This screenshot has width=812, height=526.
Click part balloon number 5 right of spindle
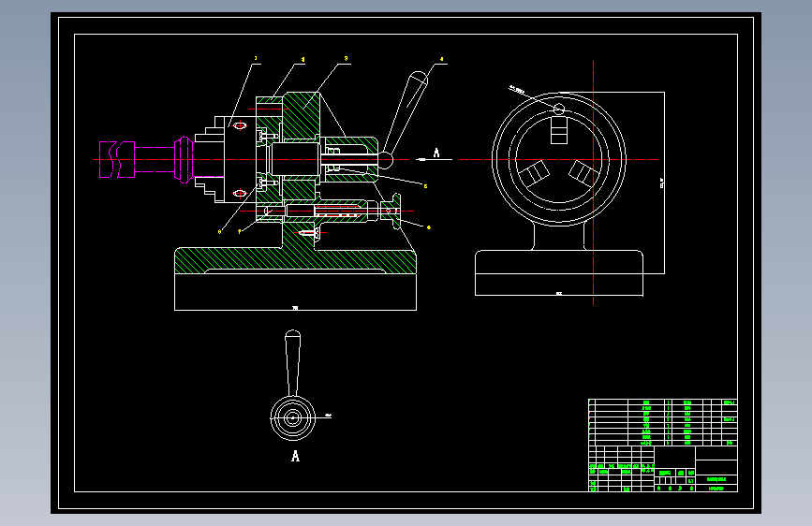(x=426, y=186)
